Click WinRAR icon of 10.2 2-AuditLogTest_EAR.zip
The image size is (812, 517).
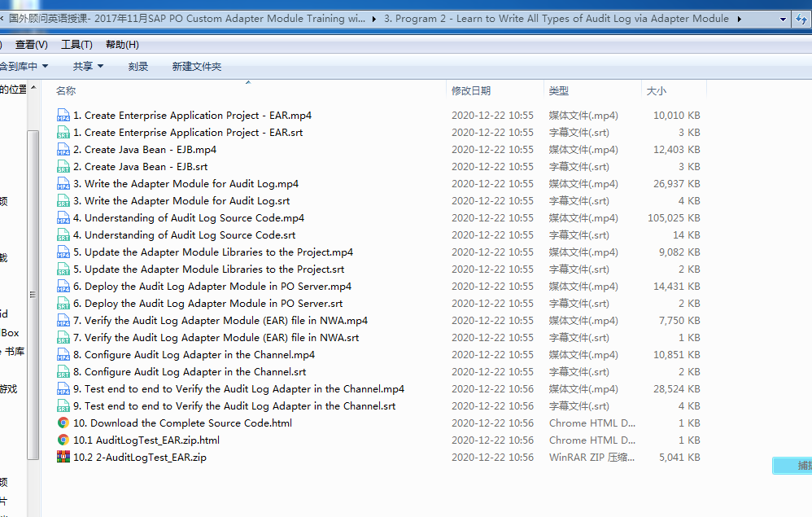coord(63,457)
